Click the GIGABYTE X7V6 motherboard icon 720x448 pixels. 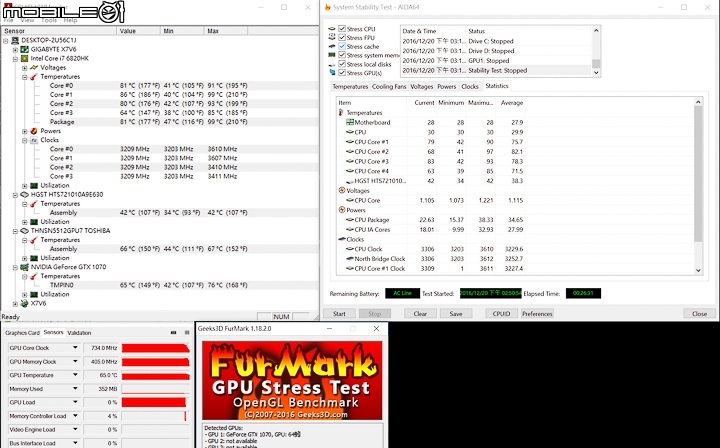[25, 50]
